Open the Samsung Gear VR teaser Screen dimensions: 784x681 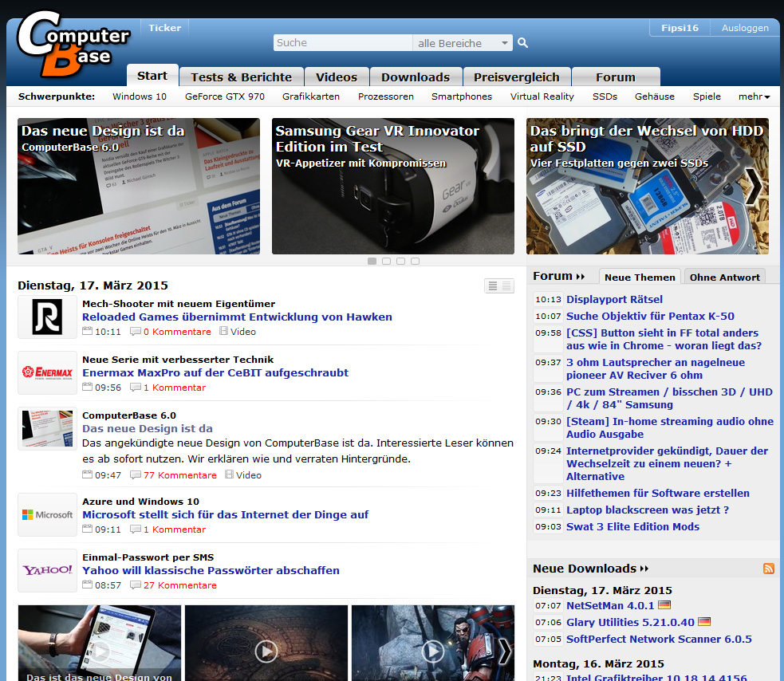coord(393,186)
